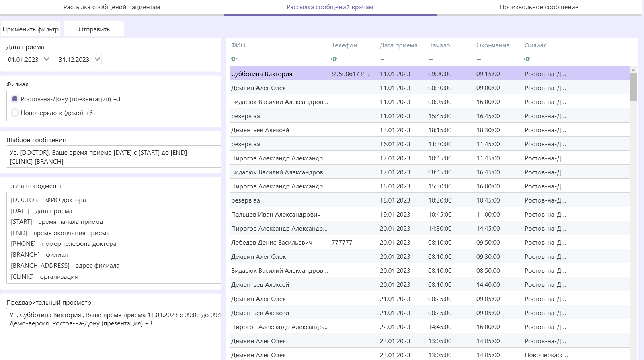Click phone number 777777
The width and height of the screenshot is (644, 360).
(x=342, y=243)
